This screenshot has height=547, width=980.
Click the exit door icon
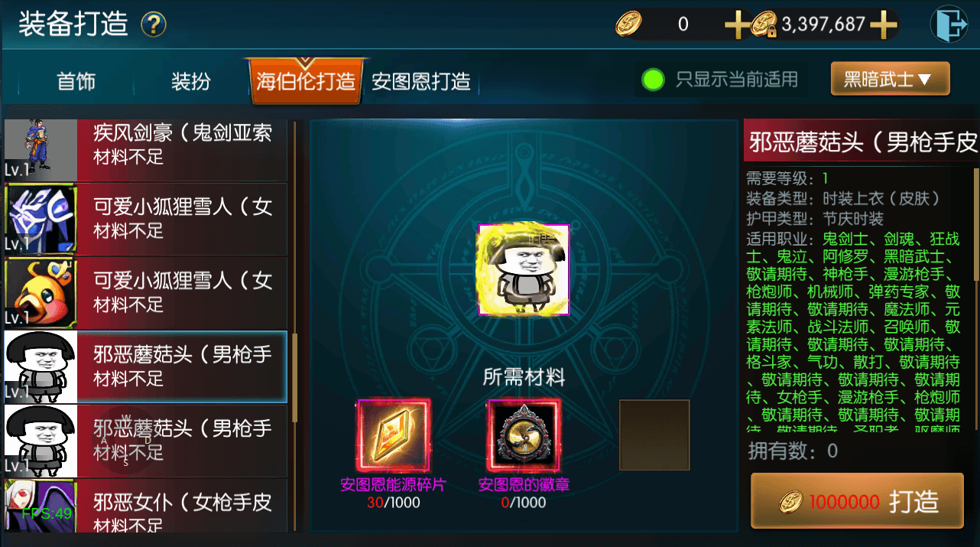tap(949, 24)
